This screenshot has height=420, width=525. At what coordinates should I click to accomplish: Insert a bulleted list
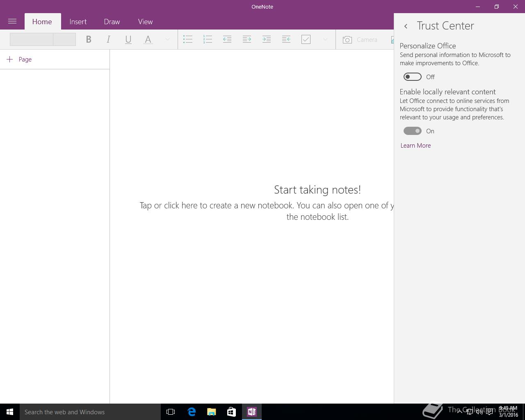click(x=188, y=39)
